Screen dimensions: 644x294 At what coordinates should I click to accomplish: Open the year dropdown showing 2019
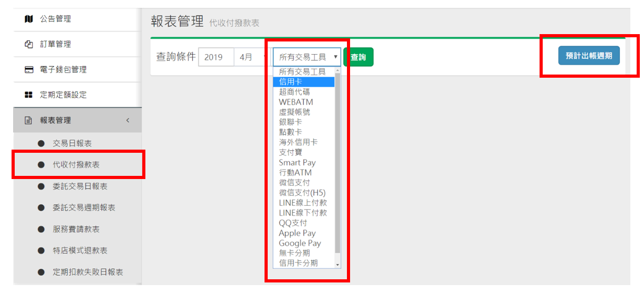click(216, 57)
